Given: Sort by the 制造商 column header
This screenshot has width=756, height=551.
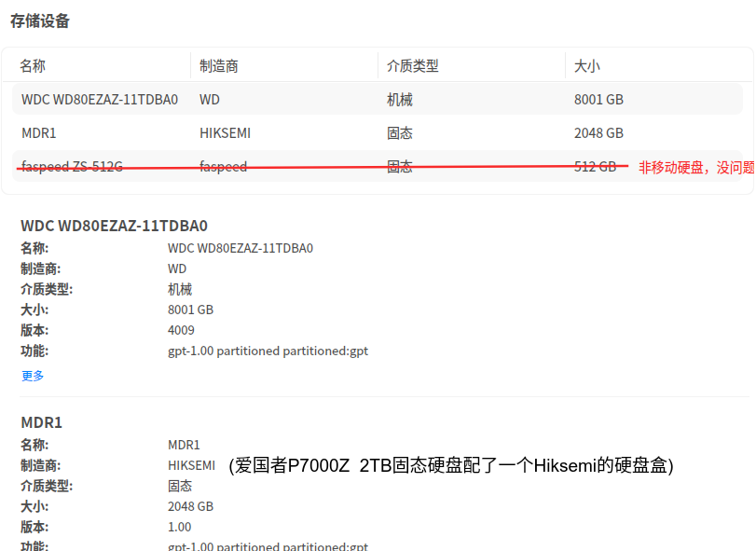Looking at the screenshot, I should [219, 65].
